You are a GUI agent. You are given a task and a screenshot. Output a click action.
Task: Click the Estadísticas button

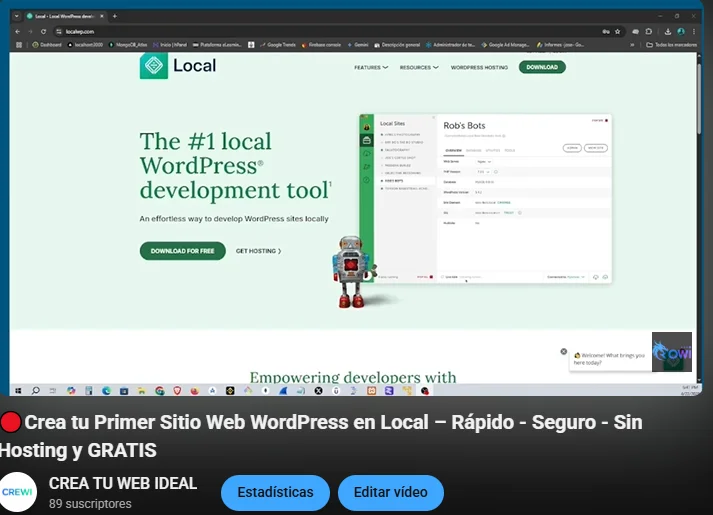point(274,492)
